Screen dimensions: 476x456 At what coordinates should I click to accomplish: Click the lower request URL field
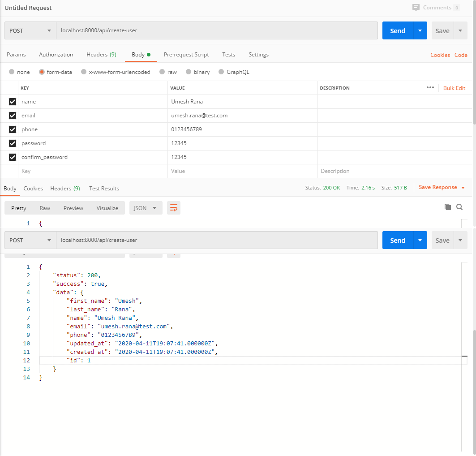click(x=217, y=240)
